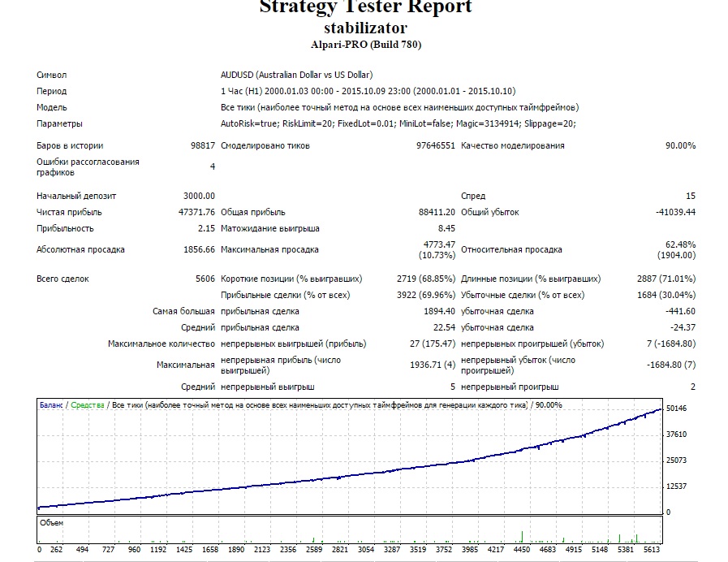Screen dimensions: 728x562
Task: Click the "Максимальная просадка" label
Action: (x=269, y=249)
